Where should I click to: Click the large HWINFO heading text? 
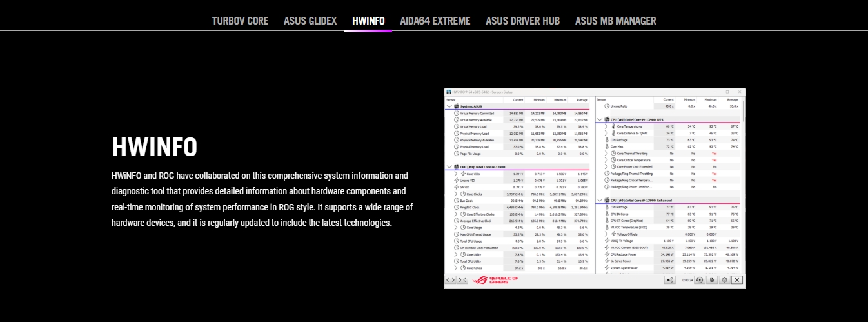pos(155,147)
